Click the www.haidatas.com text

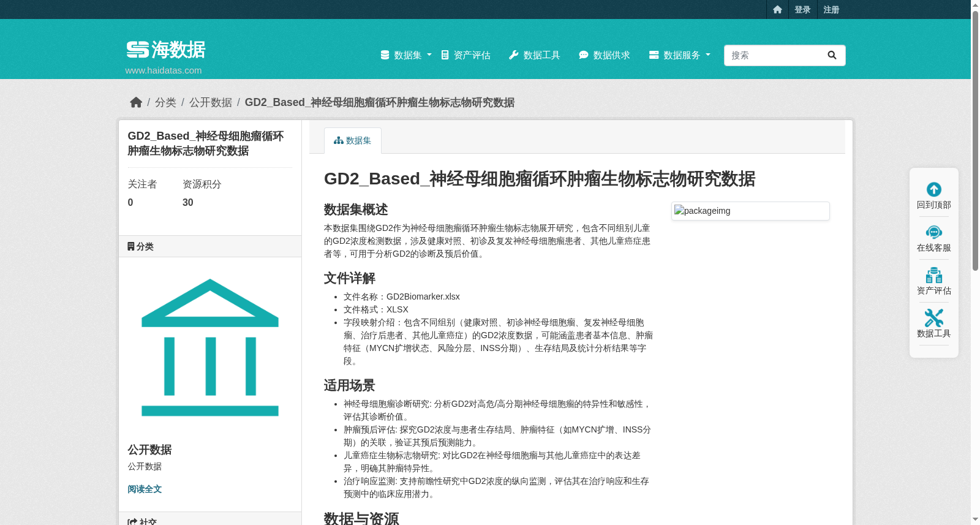pyautogui.click(x=164, y=70)
